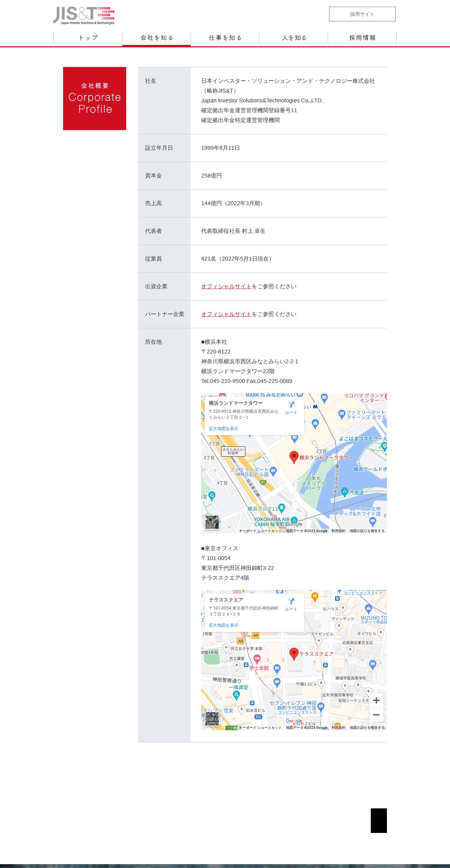Open the 人を知る menu item
450x868 pixels.
tap(294, 38)
